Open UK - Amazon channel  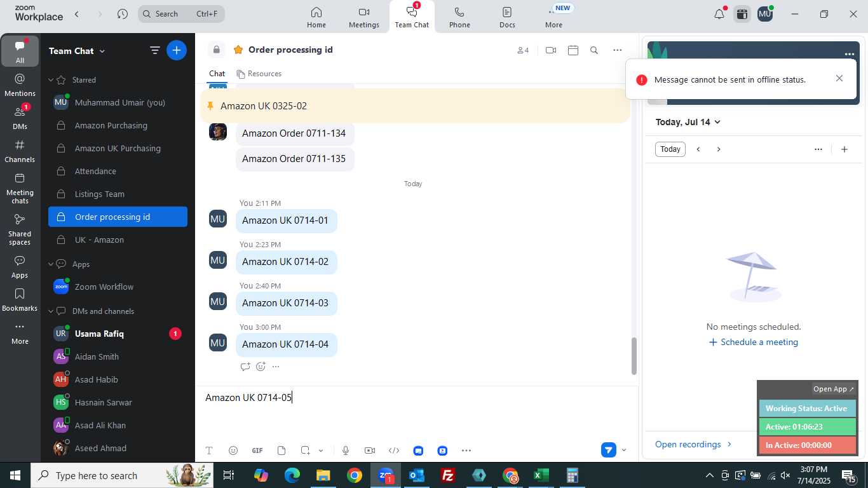(x=118, y=240)
